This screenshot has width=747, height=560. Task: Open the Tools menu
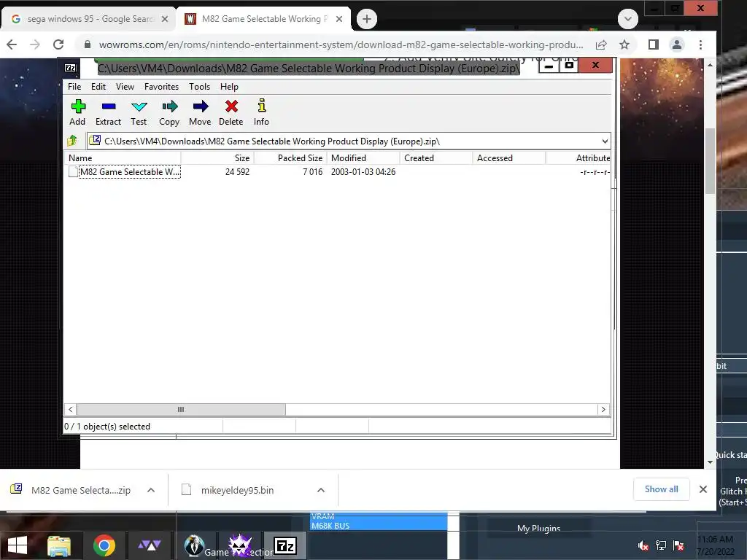coord(199,87)
